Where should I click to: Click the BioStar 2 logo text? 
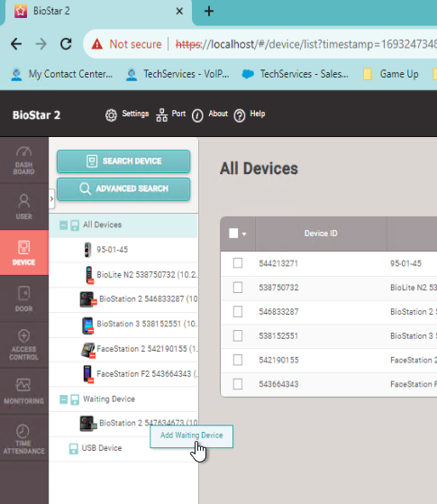coord(36,115)
